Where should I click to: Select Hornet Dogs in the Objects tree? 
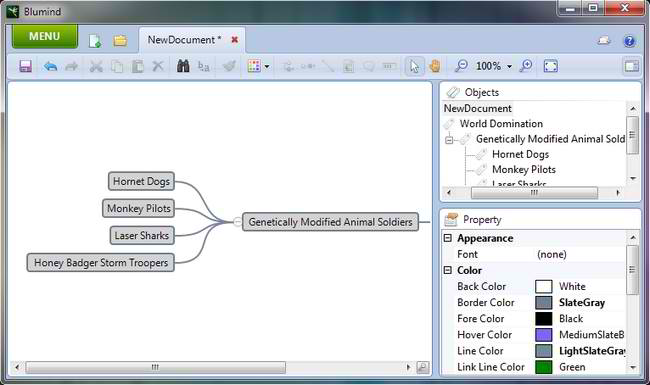coord(520,154)
